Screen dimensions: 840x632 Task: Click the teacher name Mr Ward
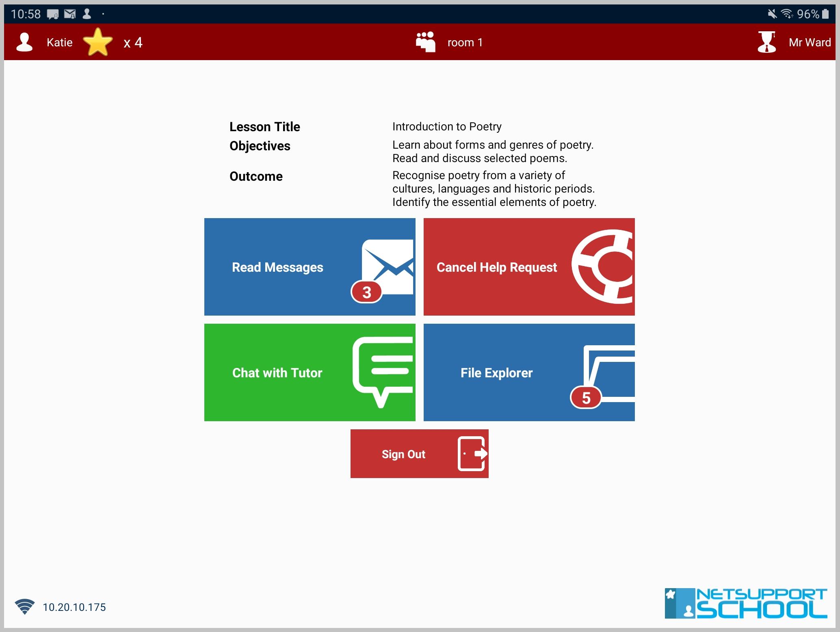[x=810, y=43]
